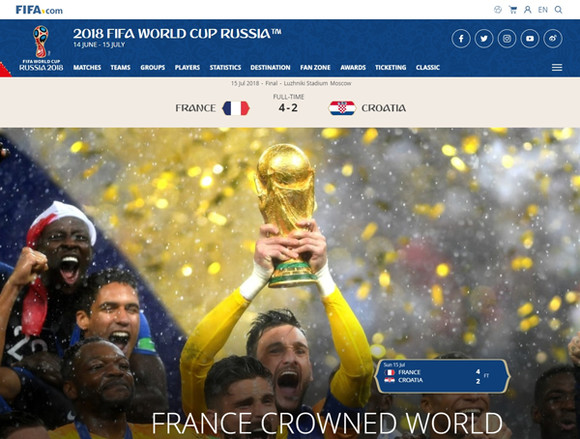Go to the AWARDS section
Viewport: 580px width, 439px height.
tap(353, 67)
